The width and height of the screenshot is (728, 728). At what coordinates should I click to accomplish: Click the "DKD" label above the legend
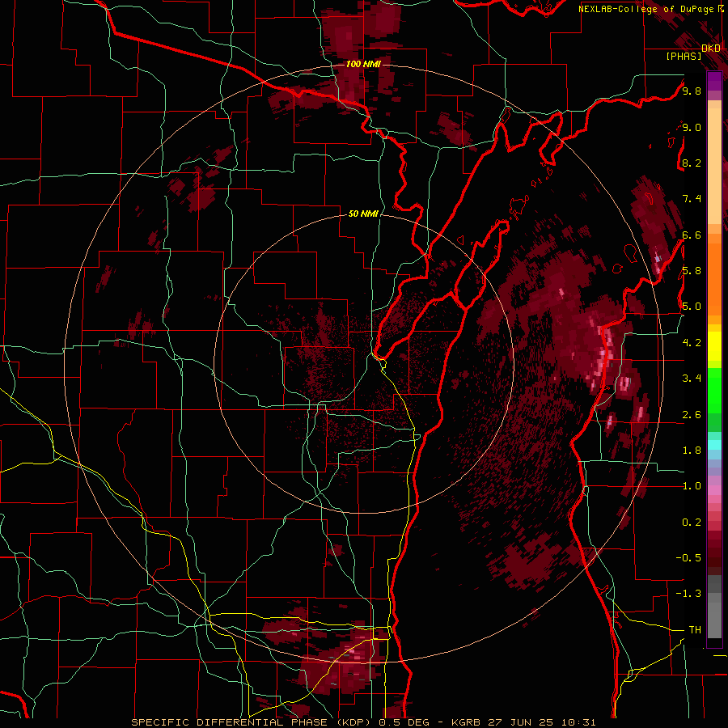pos(711,49)
